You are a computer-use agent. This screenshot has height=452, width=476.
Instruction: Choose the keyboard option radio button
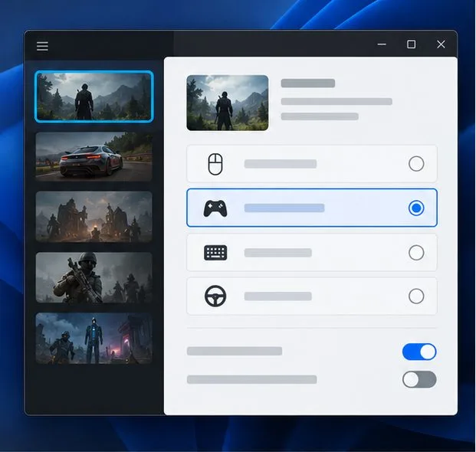point(416,253)
